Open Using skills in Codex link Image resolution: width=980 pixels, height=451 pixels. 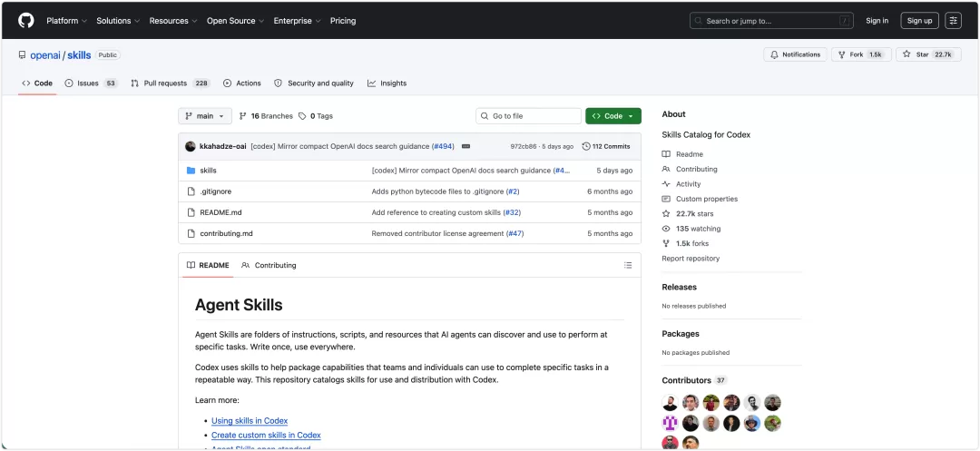pyautogui.click(x=250, y=421)
